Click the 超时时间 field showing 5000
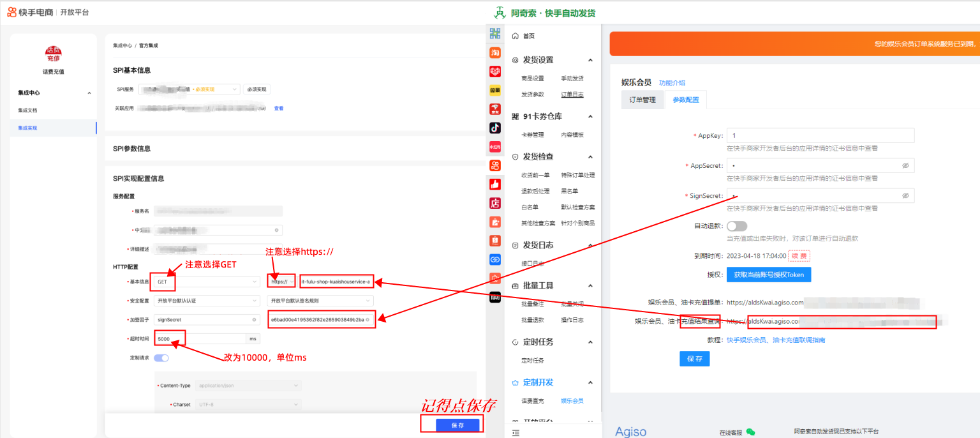Image resolution: width=980 pixels, height=438 pixels. click(x=200, y=338)
